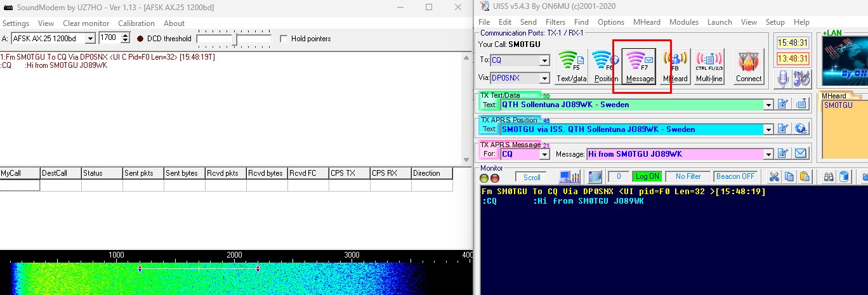
Task: Open the Calibration menu
Action: 136,23
